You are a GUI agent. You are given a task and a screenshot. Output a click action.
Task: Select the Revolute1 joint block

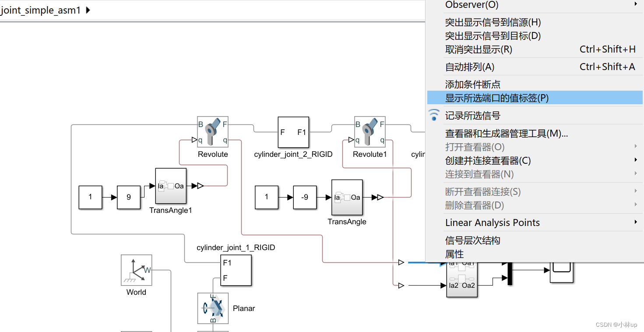click(370, 131)
